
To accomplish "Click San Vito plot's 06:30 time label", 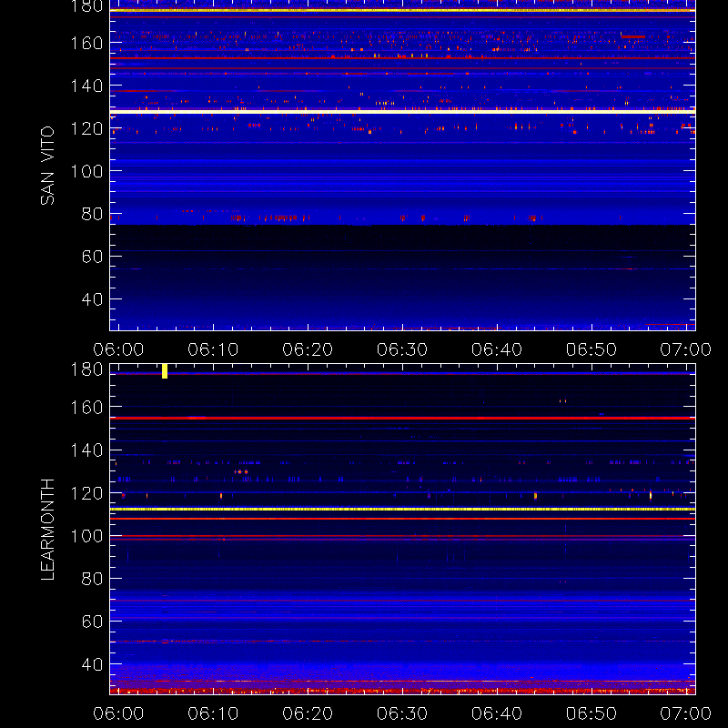I will coord(402,349).
